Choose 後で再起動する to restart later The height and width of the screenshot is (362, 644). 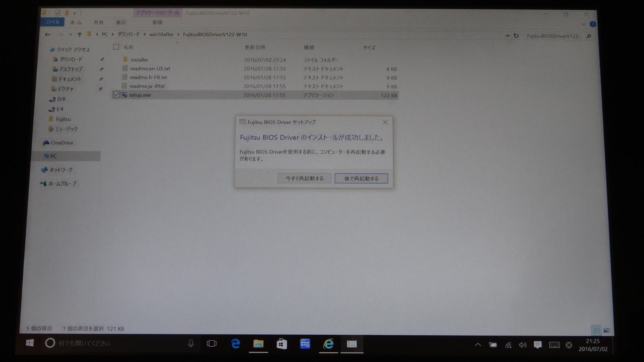[x=361, y=178]
